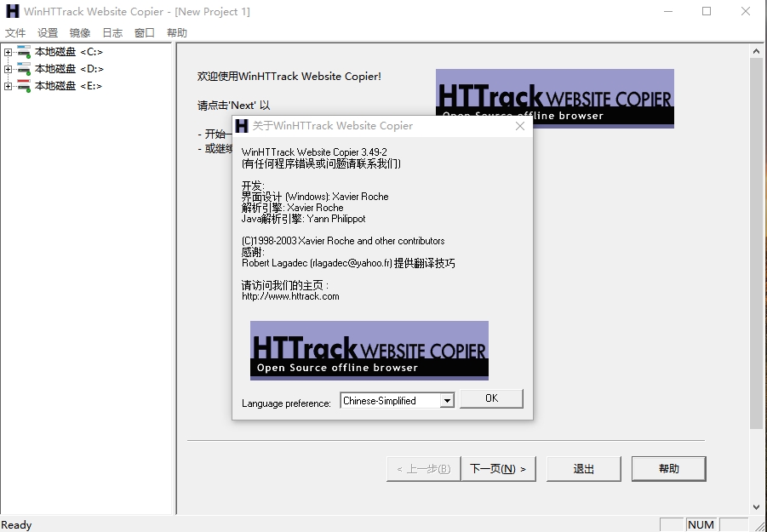Click the < 上一步(B) button
Screen dimensions: 767x532
(424, 469)
